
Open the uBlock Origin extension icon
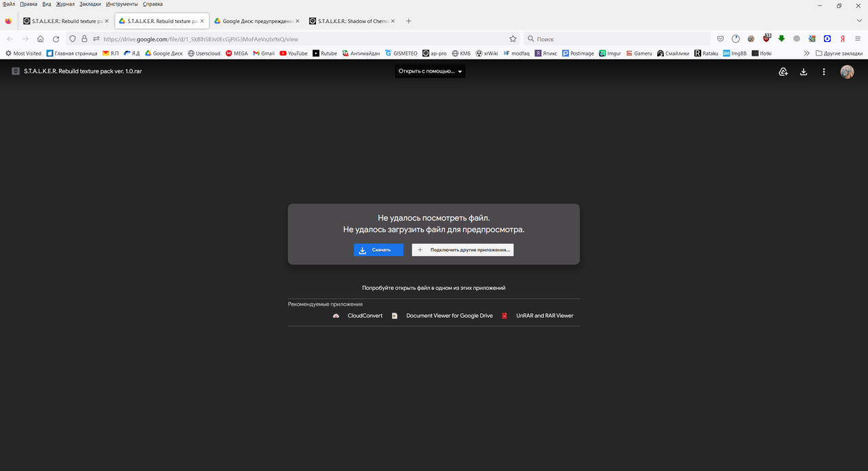tap(766, 39)
